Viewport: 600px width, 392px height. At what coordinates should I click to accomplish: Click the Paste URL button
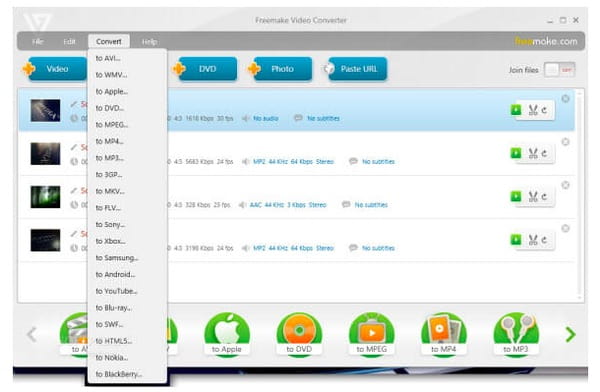(x=356, y=69)
